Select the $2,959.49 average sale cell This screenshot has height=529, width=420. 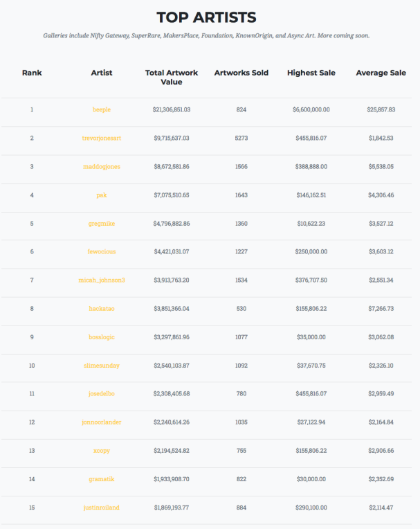pos(381,393)
